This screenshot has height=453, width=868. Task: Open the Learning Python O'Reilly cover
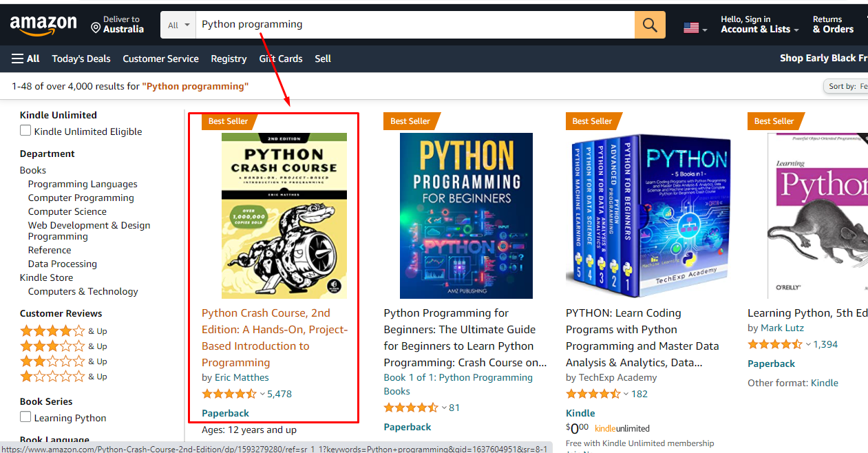(818, 215)
